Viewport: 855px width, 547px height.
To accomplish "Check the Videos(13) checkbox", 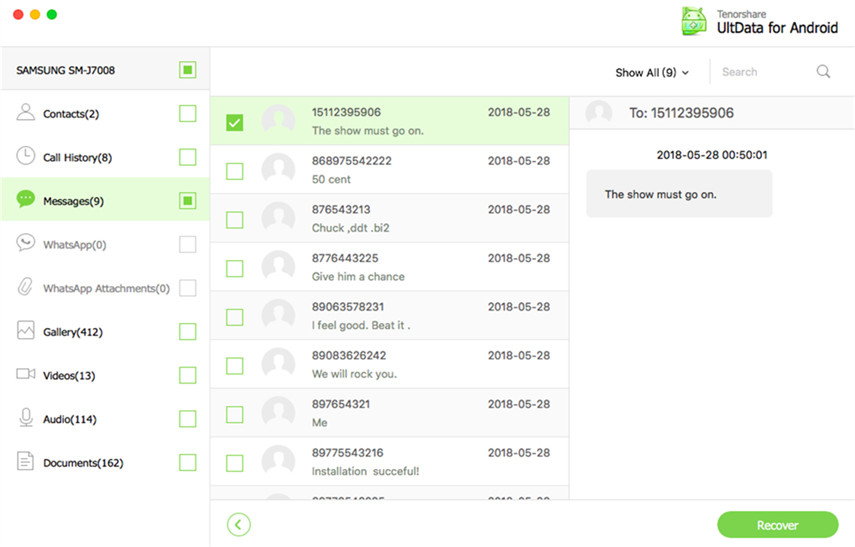I will pos(188,375).
